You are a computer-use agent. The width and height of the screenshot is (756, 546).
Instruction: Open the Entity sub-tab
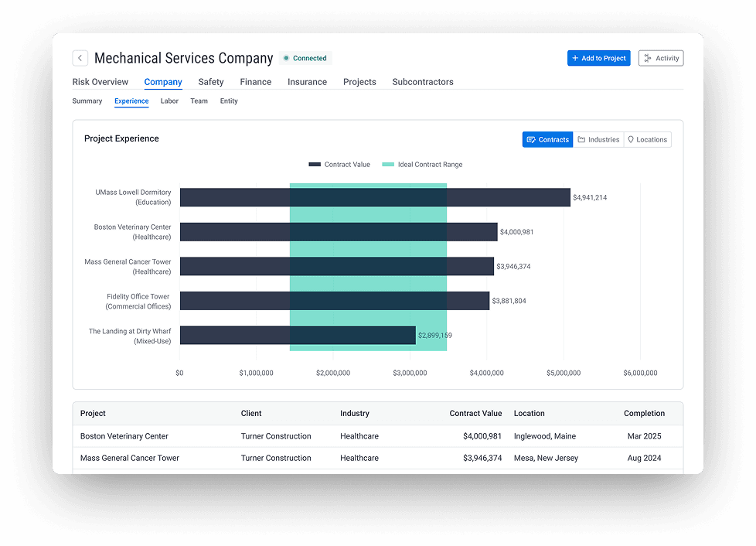coord(229,101)
